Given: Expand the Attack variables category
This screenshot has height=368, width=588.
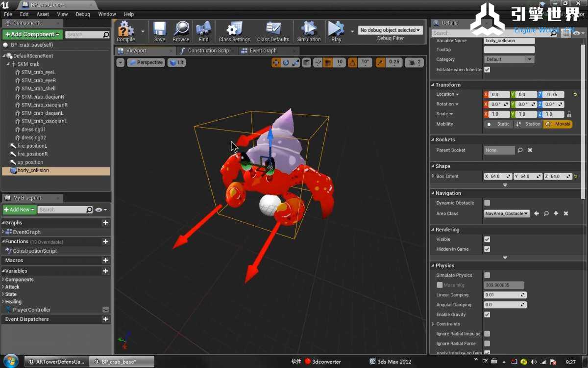Looking at the screenshot, I should (x=3, y=287).
